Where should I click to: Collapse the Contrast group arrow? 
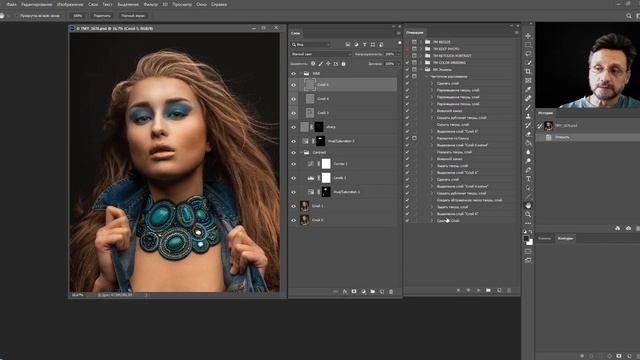pos(301,153)
